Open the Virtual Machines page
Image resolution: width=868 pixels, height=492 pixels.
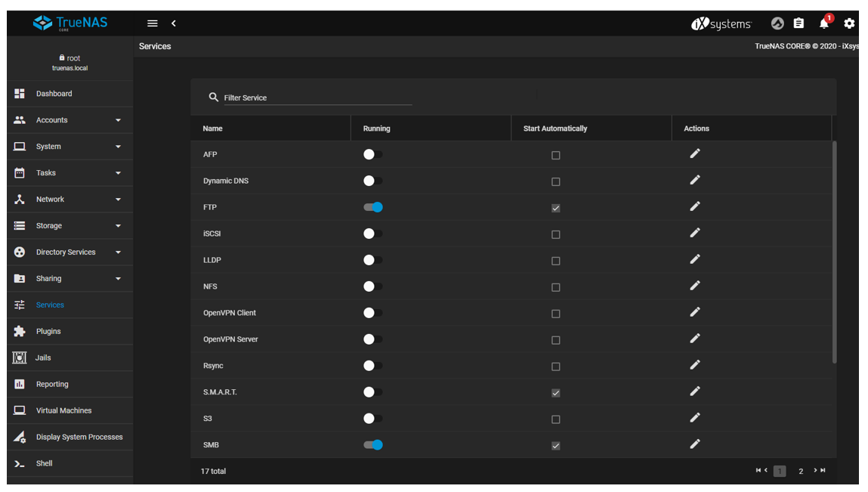click(70, 410)
